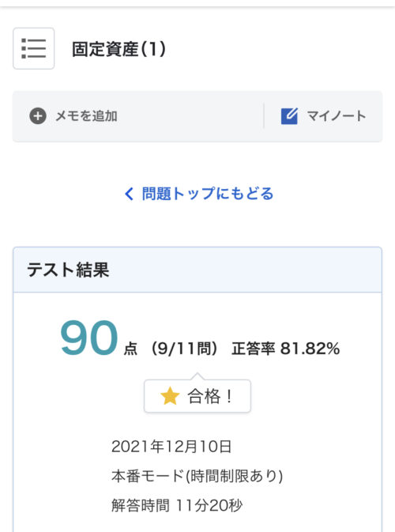The image size is (395, 532).
Task: Click the left chevron before 問題トップにもどる
Action: pos(129,194)
